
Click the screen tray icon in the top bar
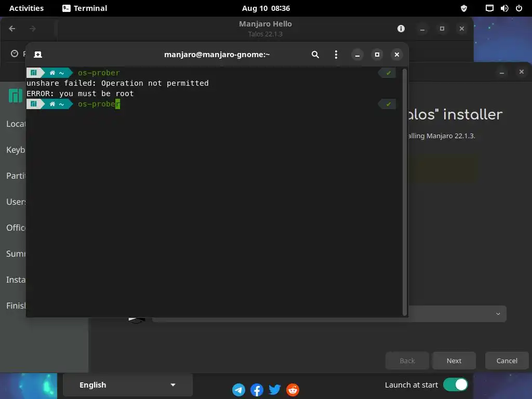point(489,8)
